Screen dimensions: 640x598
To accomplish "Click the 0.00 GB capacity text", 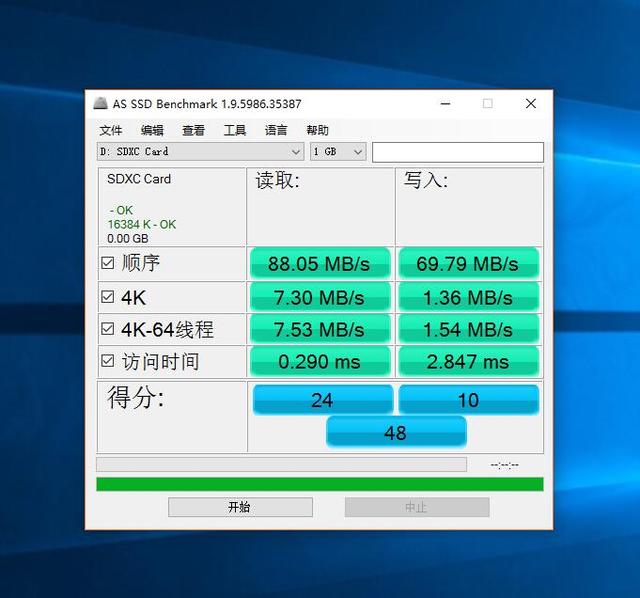I will pyautogui.click(x=128, y=238).
